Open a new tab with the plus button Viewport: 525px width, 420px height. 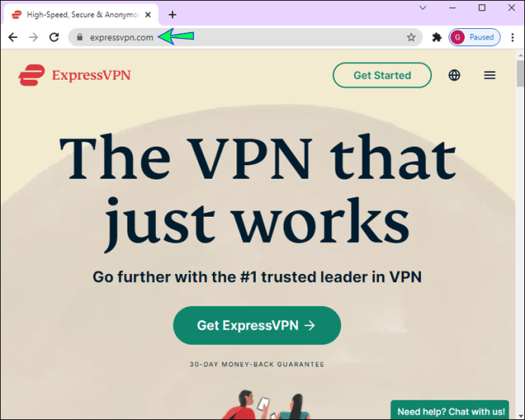click(172, 14)
